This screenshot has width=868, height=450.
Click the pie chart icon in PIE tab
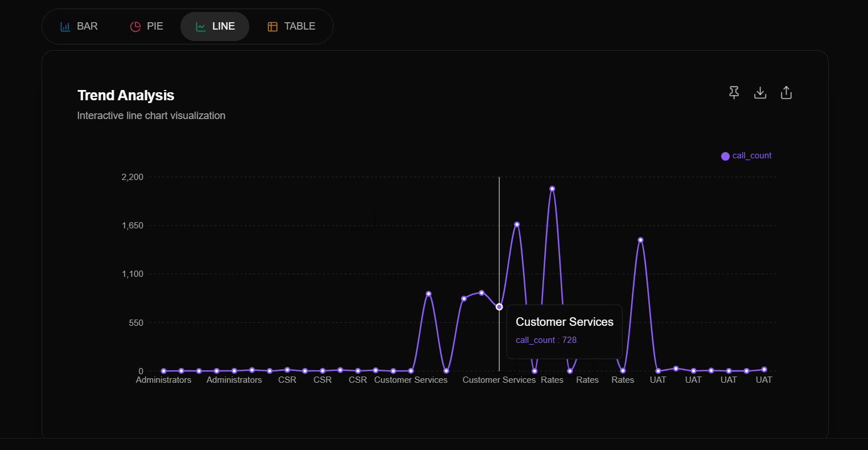coord(135,27)
